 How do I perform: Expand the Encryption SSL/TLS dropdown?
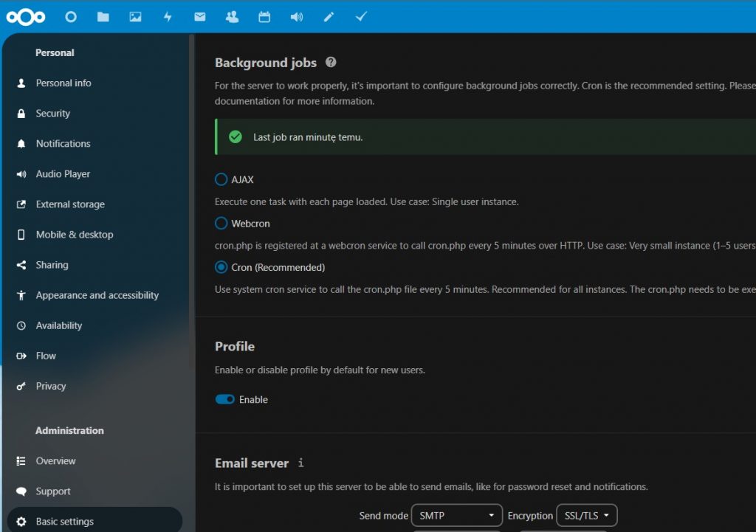point(586,515)
